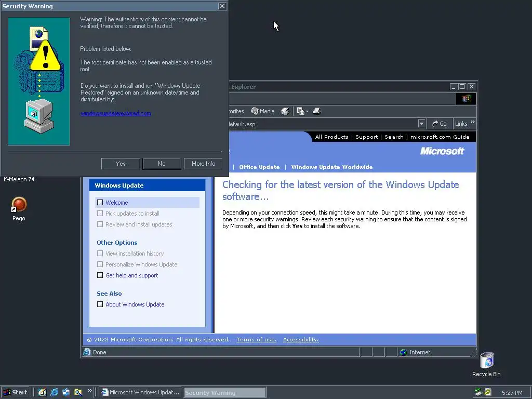Open the Windows Update Worldwide tab

pos(332,167)
